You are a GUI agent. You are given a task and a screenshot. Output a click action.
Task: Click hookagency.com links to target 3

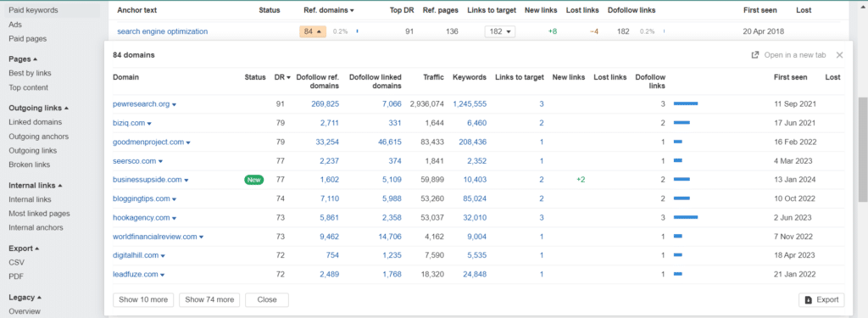point(542,218)
